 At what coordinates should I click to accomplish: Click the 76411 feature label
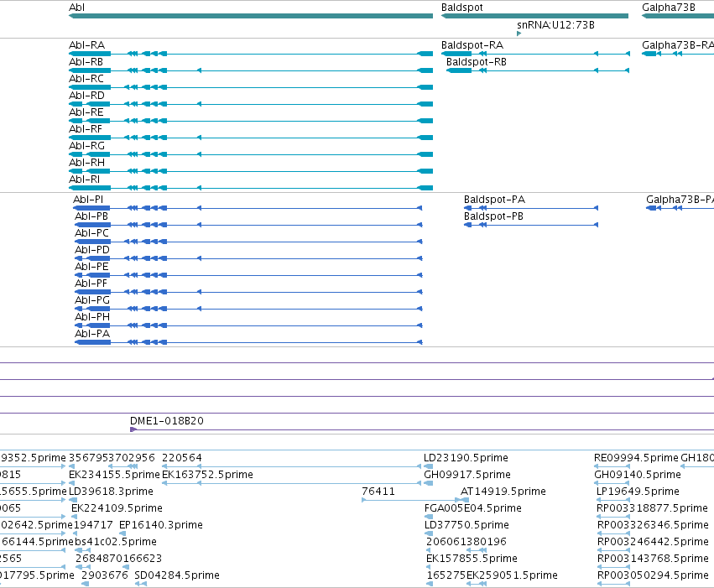(x=378, y=492)
